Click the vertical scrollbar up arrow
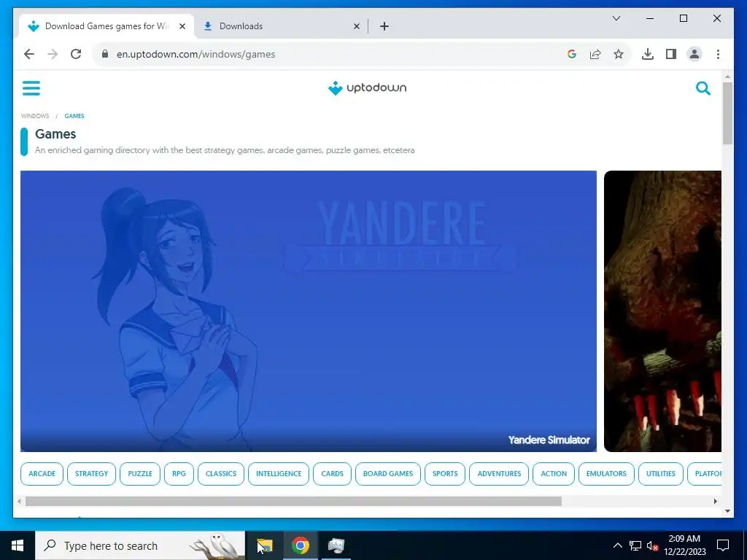This screenshot has height=560, width=747. [x=727, y=76]
